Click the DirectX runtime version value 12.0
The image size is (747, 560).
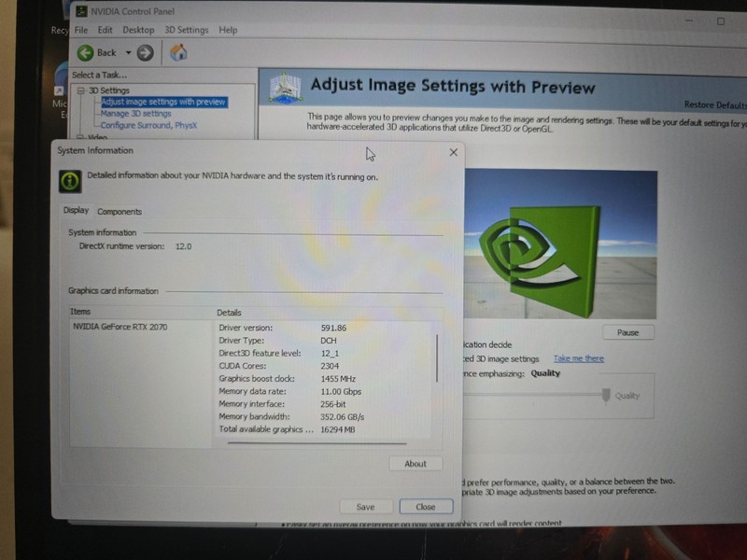click(183, 246)
